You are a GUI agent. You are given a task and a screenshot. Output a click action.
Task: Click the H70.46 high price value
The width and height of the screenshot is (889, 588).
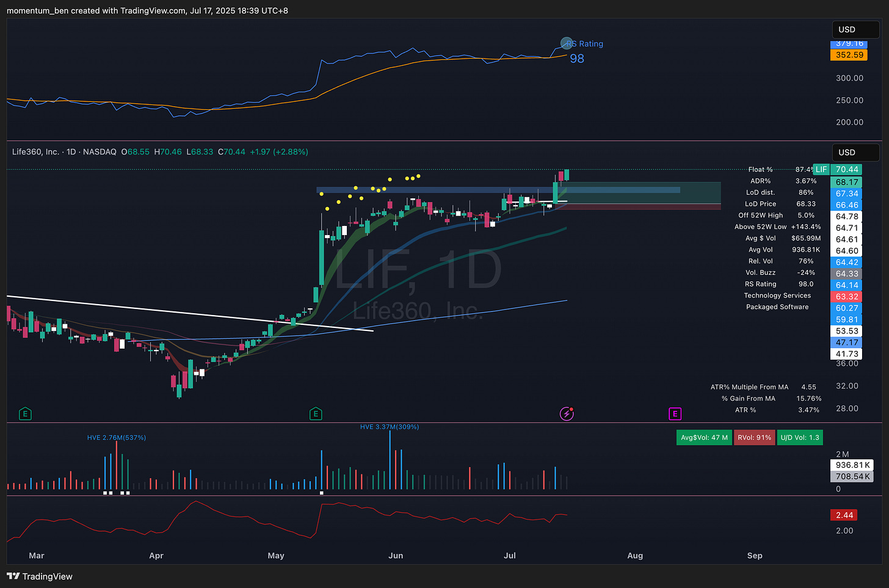click(168, 151)
